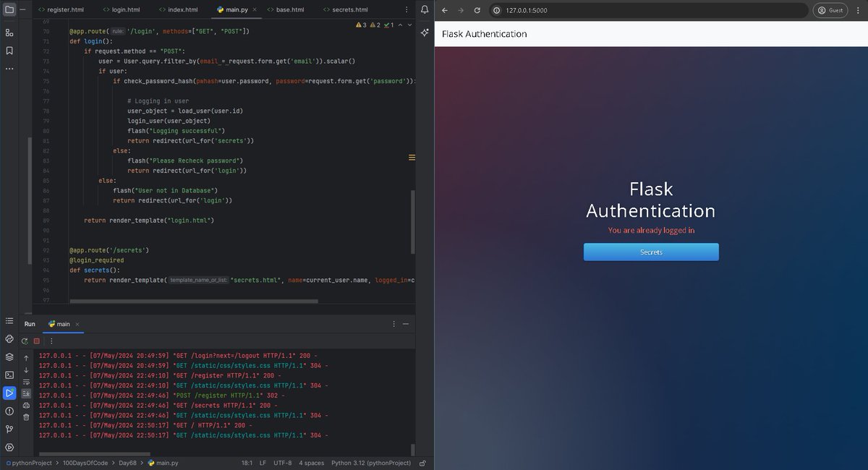Open the 18:1 line column position

pos(246,463)
